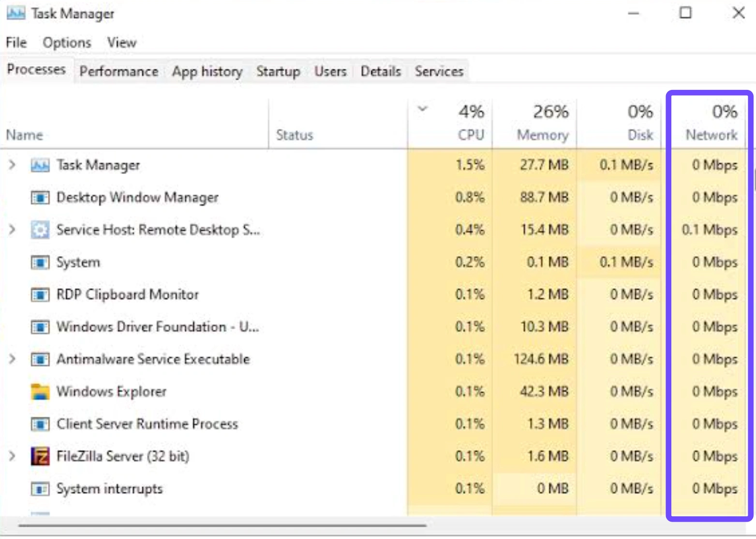Maximize the Task Manager window
Image resolution: width=756 pixels, height=539 pixels.
tap(685, 13)
